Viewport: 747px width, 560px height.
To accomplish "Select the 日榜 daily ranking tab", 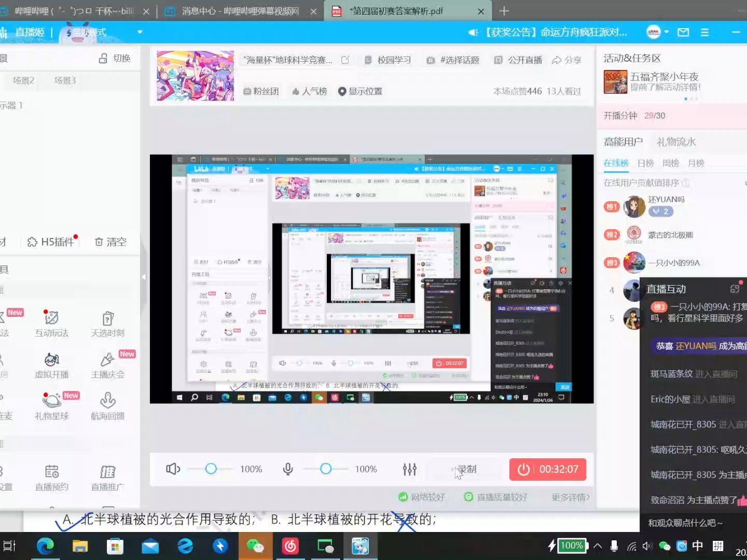I will (645, 163).
